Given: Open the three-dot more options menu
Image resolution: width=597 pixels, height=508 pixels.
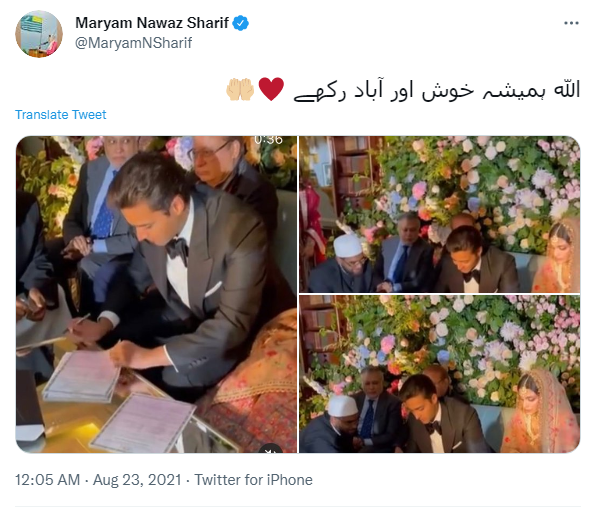Looking at the screenshot, I should coord(571,23).
